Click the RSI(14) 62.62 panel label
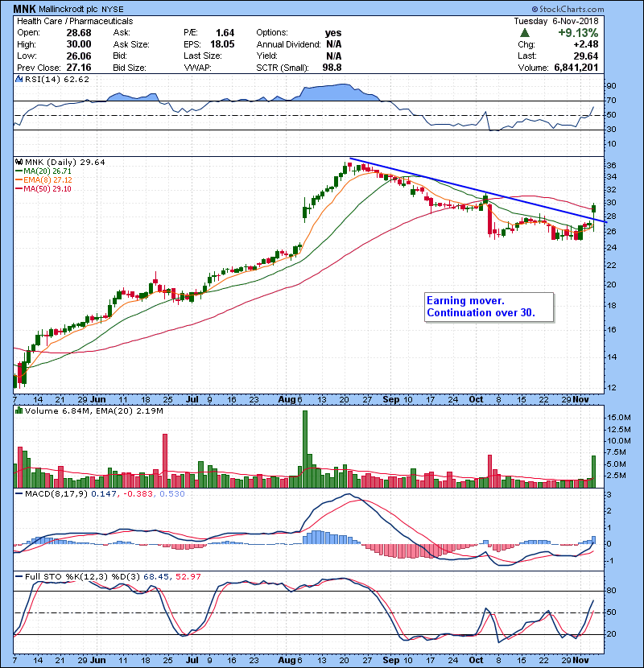Viewport: 644px width, 668px height. coord(57,79)
